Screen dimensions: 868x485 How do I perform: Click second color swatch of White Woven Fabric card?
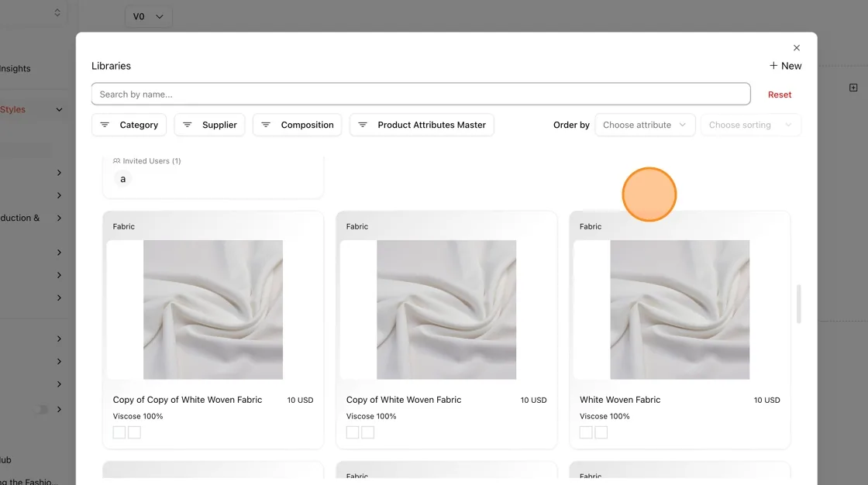601,432
